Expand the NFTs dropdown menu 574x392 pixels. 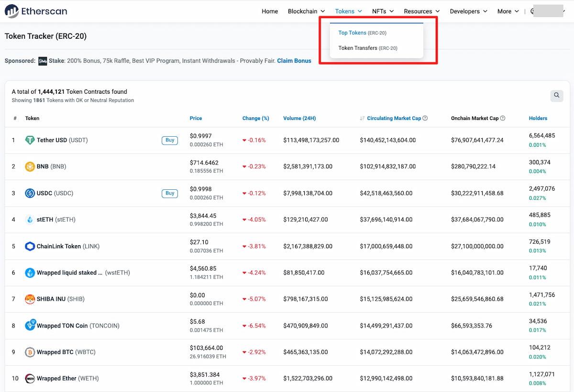pyautogui.click(x=383, y=11)
